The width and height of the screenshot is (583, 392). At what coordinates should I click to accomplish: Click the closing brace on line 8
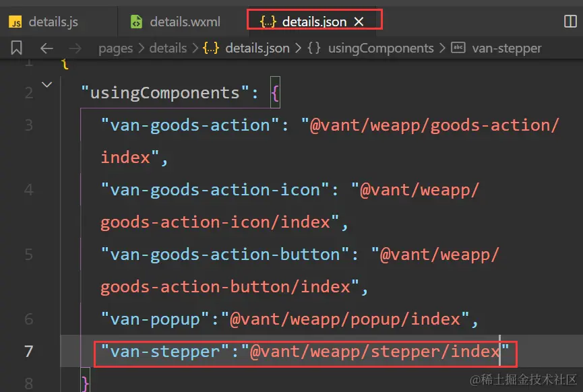pos(85,383)
